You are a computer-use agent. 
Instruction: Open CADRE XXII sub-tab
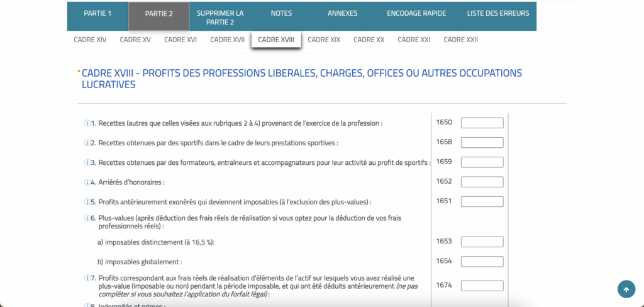tap(461, 40)
